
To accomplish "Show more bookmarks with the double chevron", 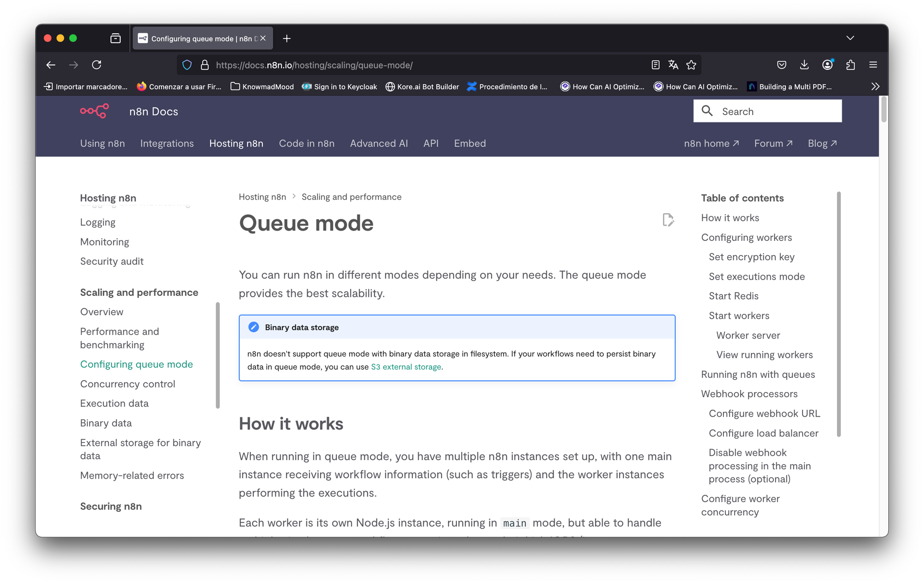I will 875,86.
